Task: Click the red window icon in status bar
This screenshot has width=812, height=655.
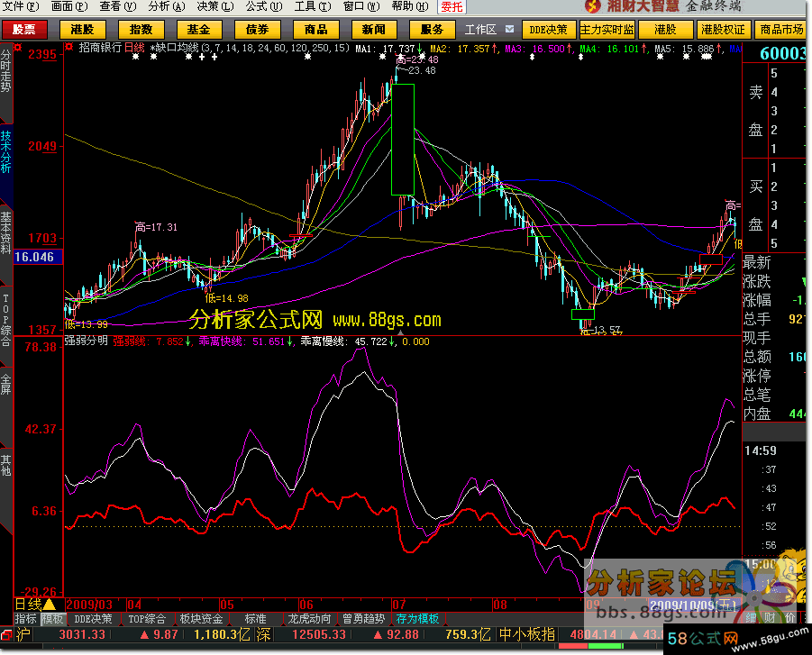Action: 6,635
